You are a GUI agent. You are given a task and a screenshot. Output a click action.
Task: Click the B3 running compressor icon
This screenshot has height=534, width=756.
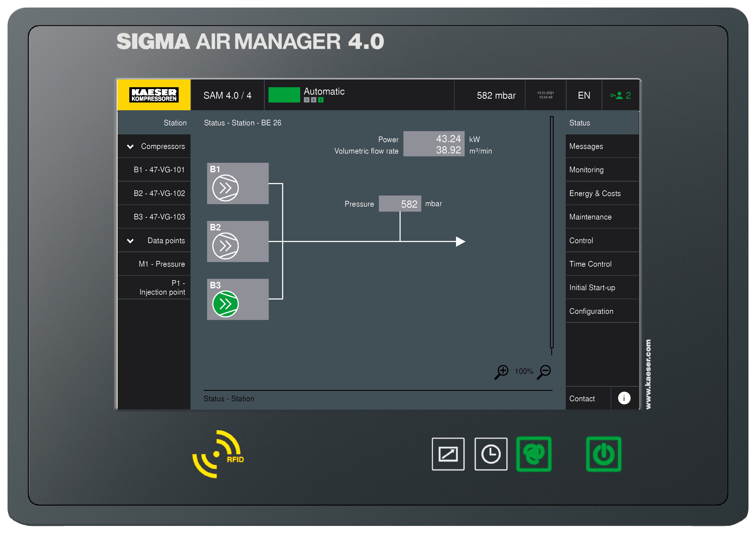(225, 304)
